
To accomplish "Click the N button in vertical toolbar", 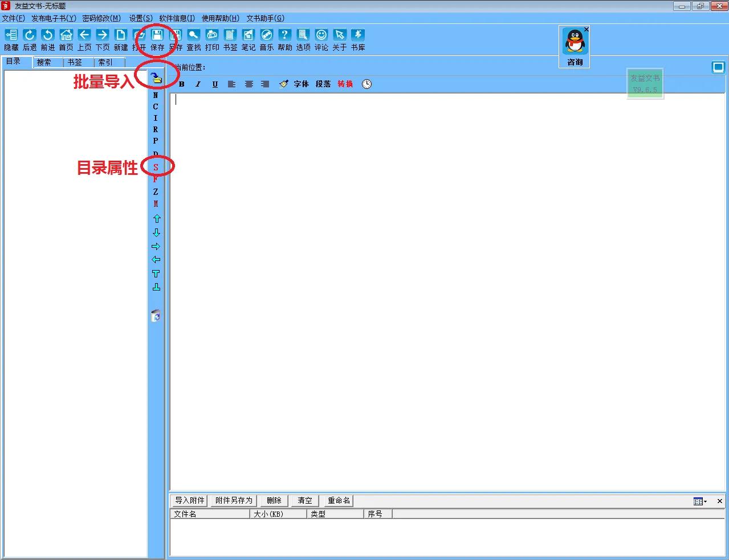I will [x=156, y=95].
